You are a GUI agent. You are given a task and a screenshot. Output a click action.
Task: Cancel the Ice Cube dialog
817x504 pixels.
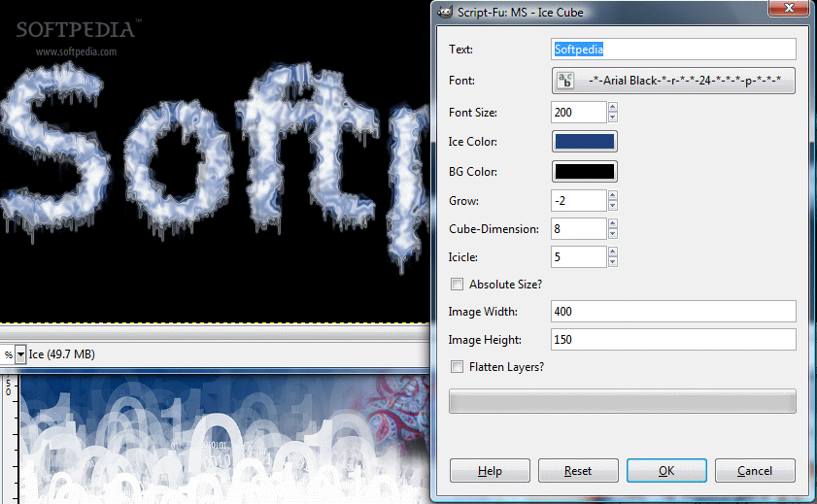(755, 471)
